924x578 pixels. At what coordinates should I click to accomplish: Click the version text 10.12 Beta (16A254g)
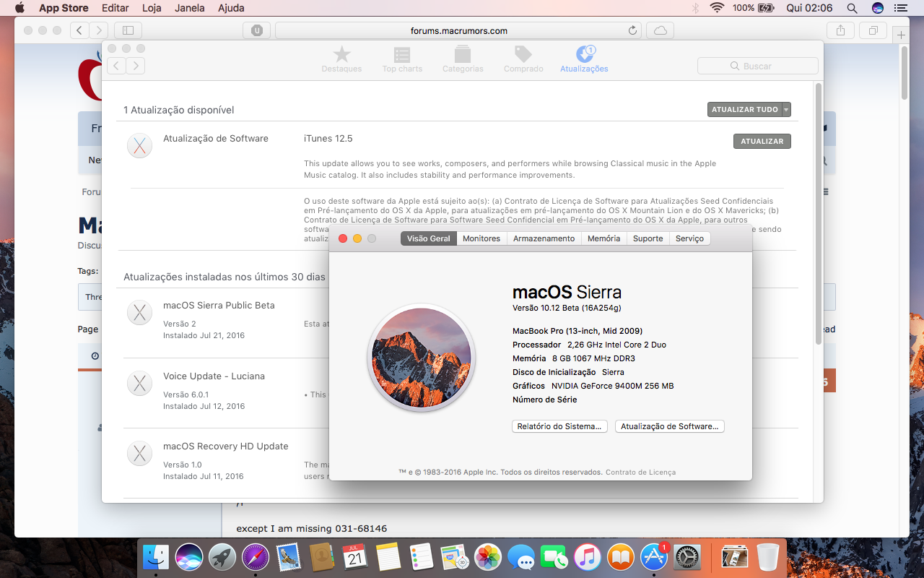click(x=567, y=308)
